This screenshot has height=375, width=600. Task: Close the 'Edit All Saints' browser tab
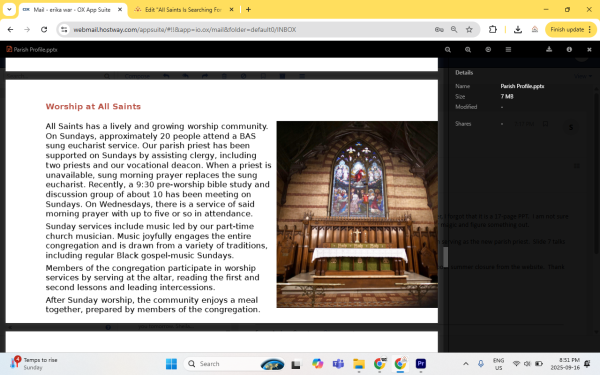click(x=232, y=10)
